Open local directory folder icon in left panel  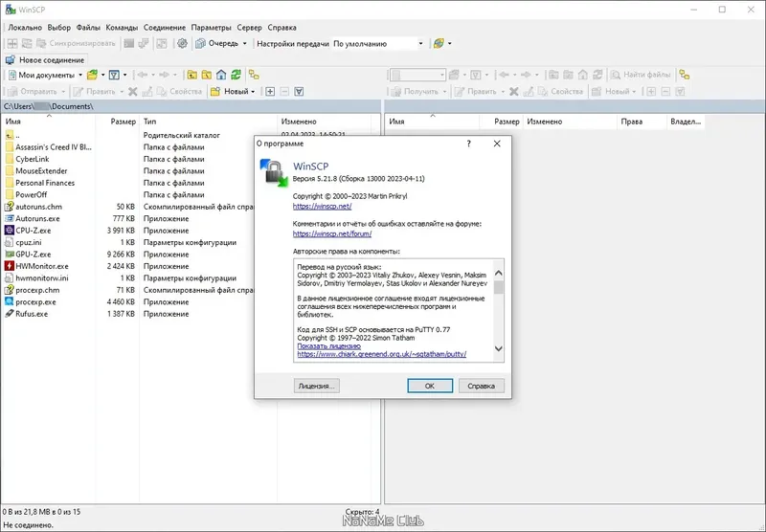92,75
